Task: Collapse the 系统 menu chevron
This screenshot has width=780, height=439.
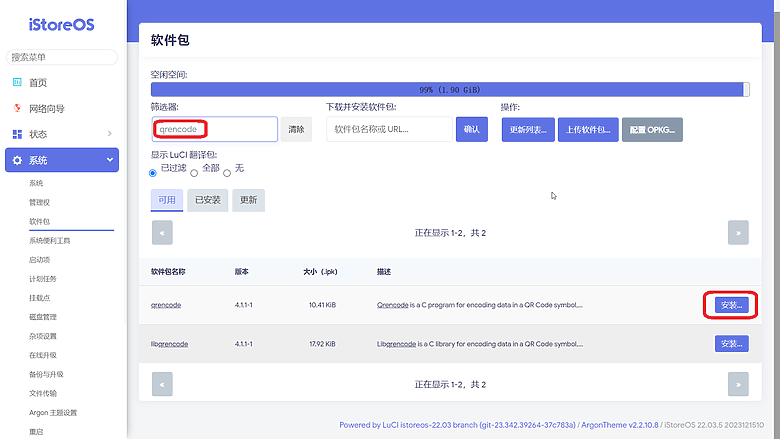Action: [x=110, y=160]
